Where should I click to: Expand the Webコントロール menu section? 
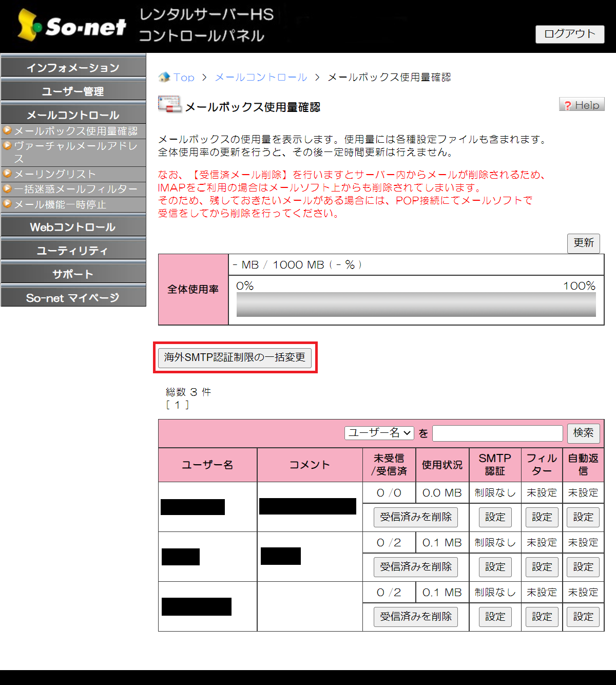[x=73, y=227]
